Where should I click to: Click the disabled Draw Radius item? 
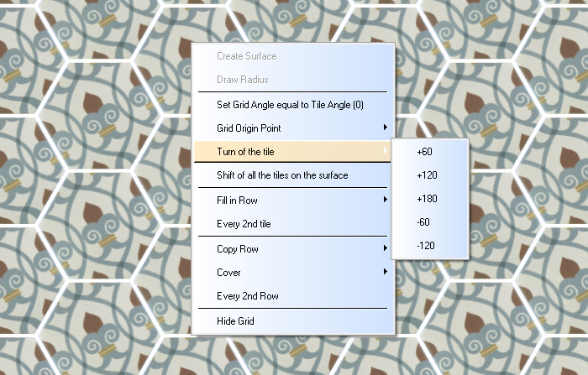242,80
